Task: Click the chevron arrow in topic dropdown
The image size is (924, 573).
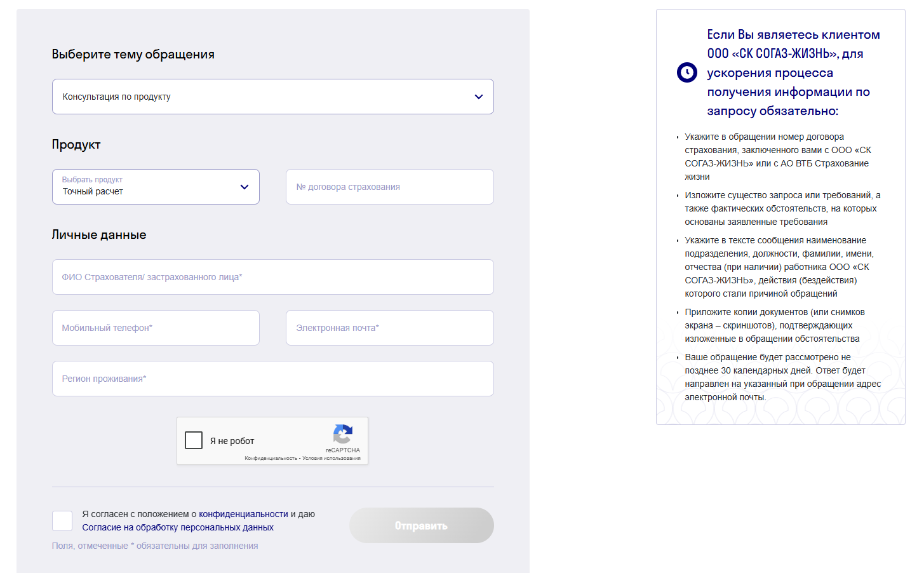Action: point(479,97)
